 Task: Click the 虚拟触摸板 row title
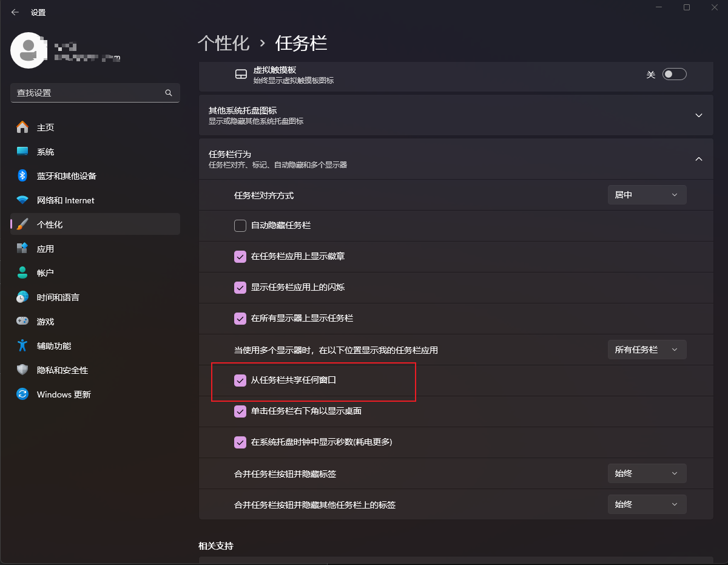coord(274,70)
